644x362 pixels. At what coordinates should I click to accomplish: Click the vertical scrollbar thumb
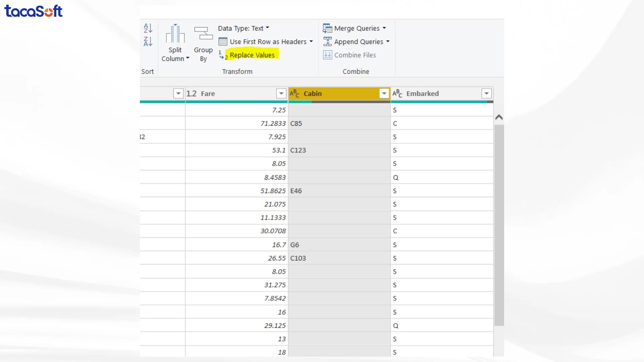499,225
